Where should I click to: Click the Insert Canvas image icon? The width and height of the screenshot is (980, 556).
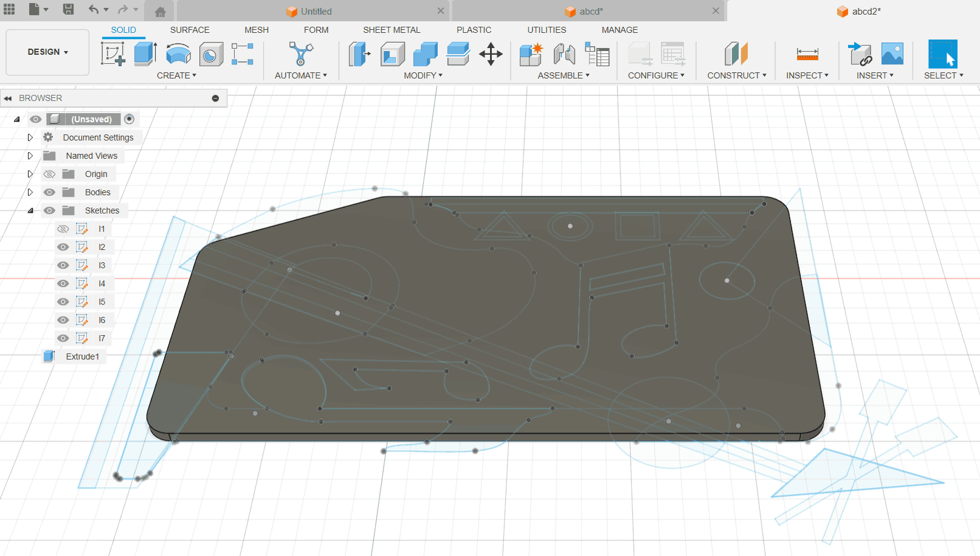[892, 54]
